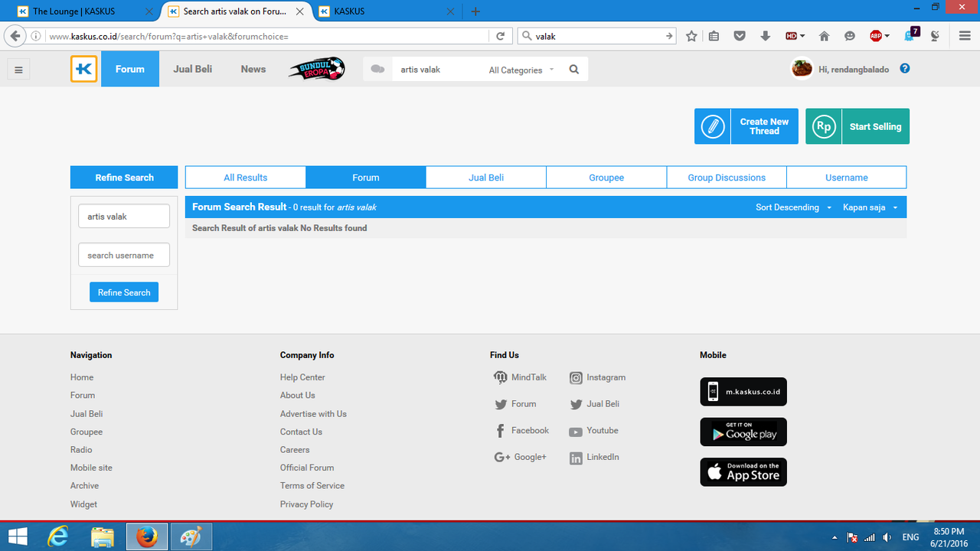Screen dimensions: 980x551
Task: Open the help question mark icon
Action: click(905, 69)
